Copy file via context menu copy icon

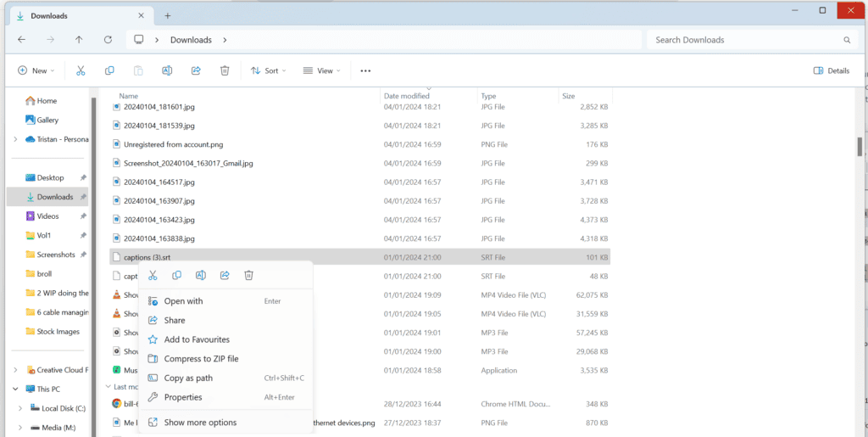pyautogui.click(x=176, y=275)
